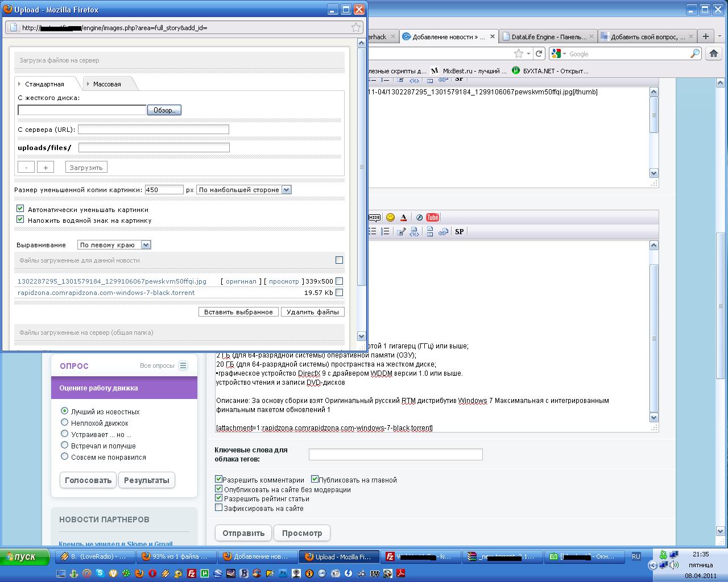
Task: Click the browser Home icon
Action: 713,53
